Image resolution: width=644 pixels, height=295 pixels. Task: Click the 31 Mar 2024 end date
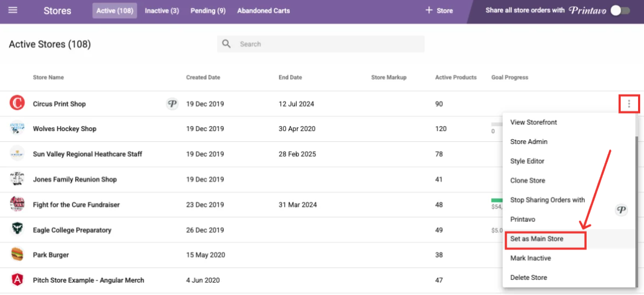point(297,205)
